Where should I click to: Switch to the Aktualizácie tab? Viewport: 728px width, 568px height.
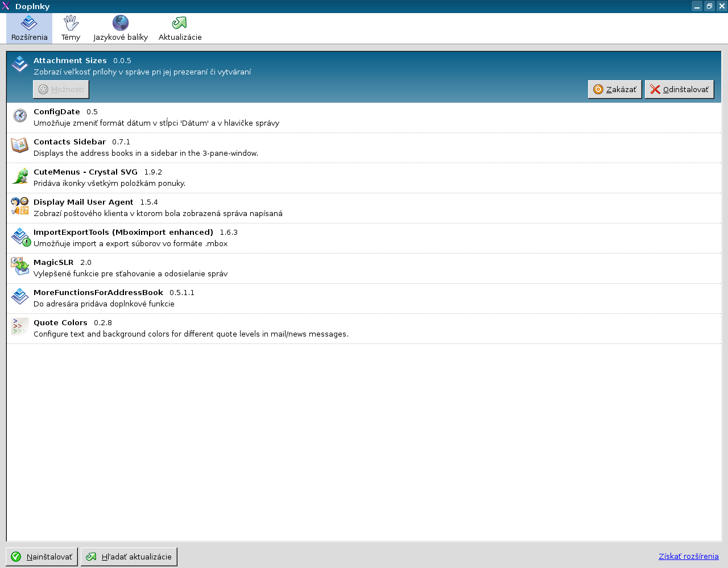click(180, 28)
